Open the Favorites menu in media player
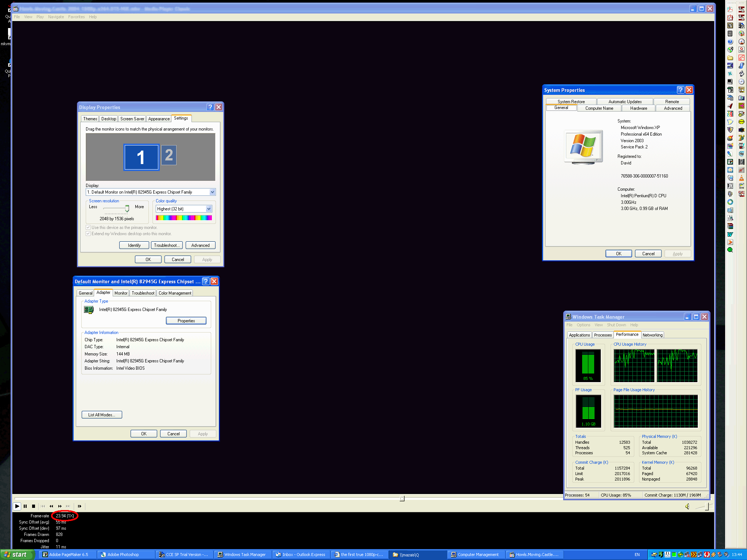 click(x=76, y=17)
